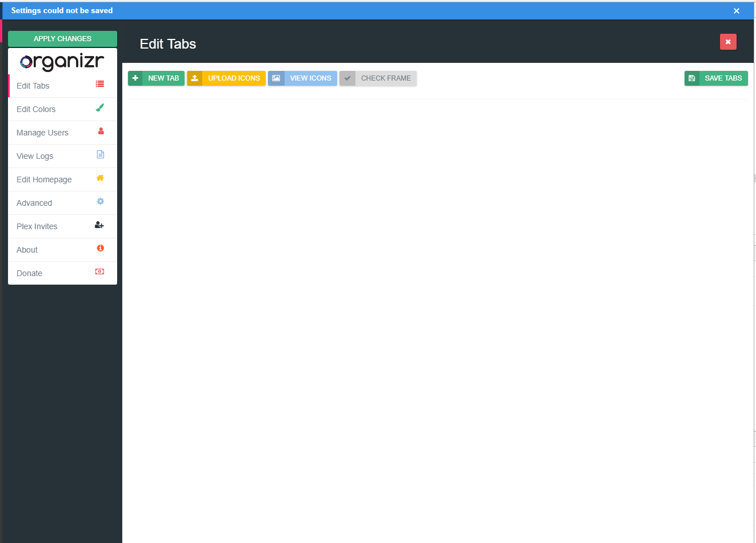This screenshot has width=756, height=543.
Task: Open the Manage Users section
Action: click(x=42, y=132)
